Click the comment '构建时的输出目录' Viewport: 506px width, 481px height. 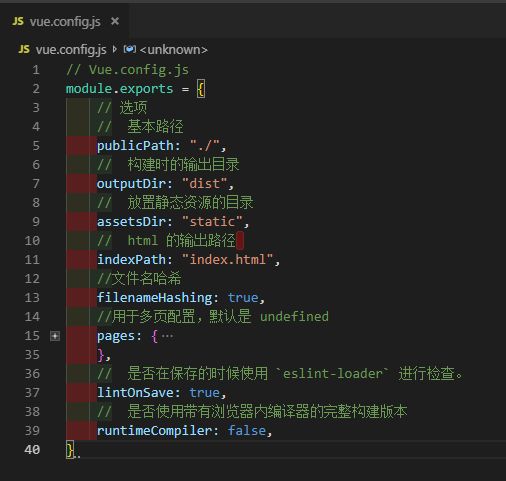184,165
